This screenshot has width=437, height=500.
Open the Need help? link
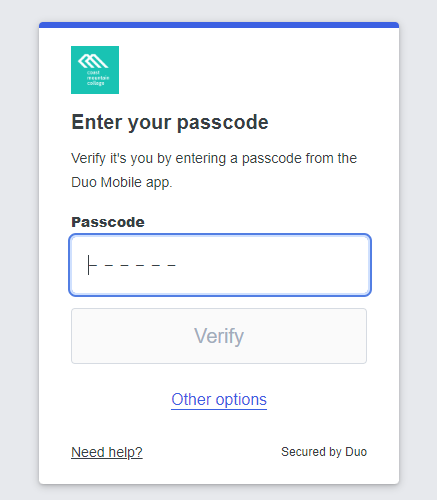pyautogui.click(x=107, y=452)
